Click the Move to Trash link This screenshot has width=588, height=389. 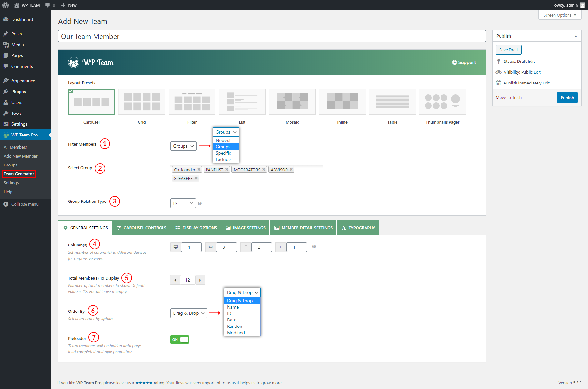click(x=509, y=98)
